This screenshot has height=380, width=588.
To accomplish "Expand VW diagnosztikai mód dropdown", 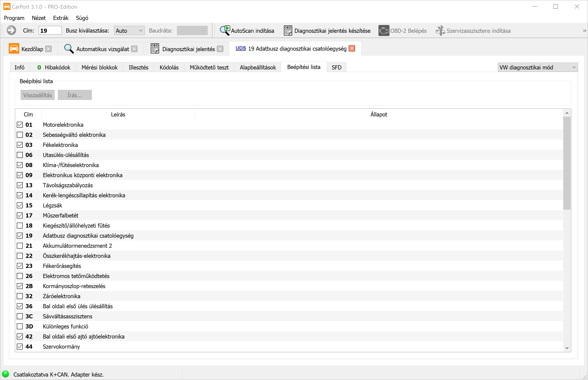I will [x=538, y=67].
